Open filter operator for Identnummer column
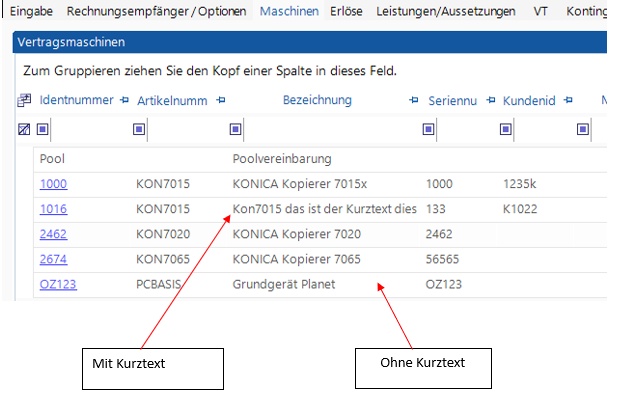The width and height of the screenshot is (622, 408). point(42,129)
